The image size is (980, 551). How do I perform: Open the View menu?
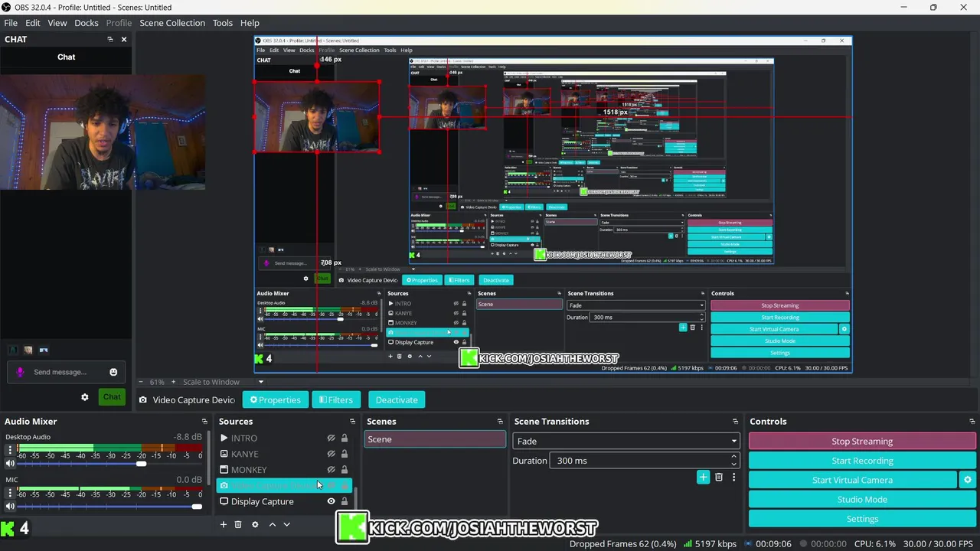57,23
